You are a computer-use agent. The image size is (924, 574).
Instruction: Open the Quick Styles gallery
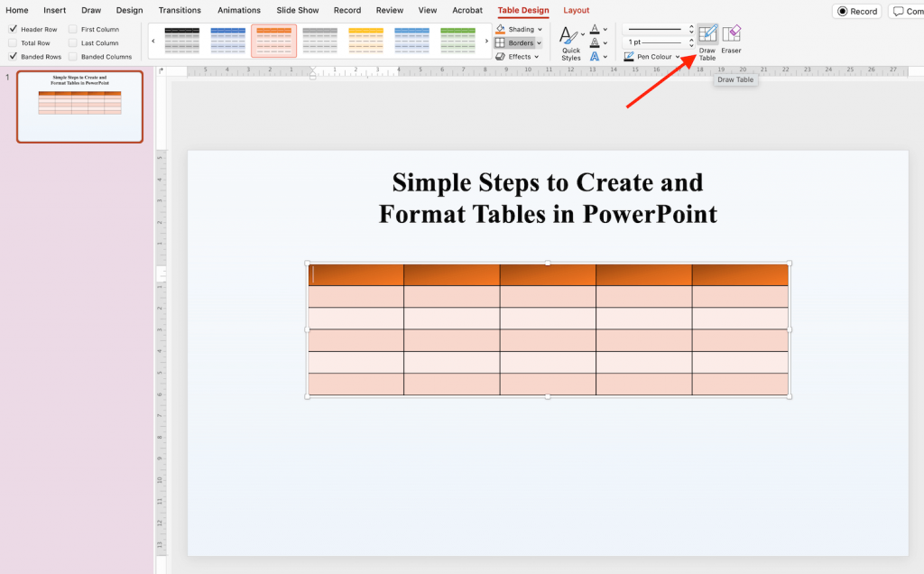[570, 43]
